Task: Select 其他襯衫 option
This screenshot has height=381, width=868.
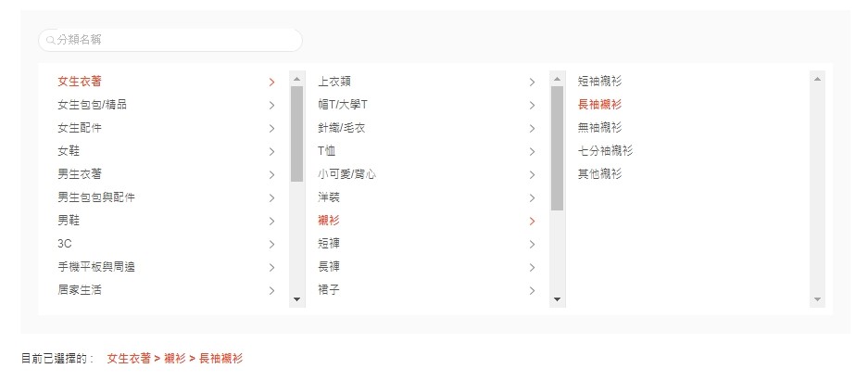Action: tap(599, 173)
